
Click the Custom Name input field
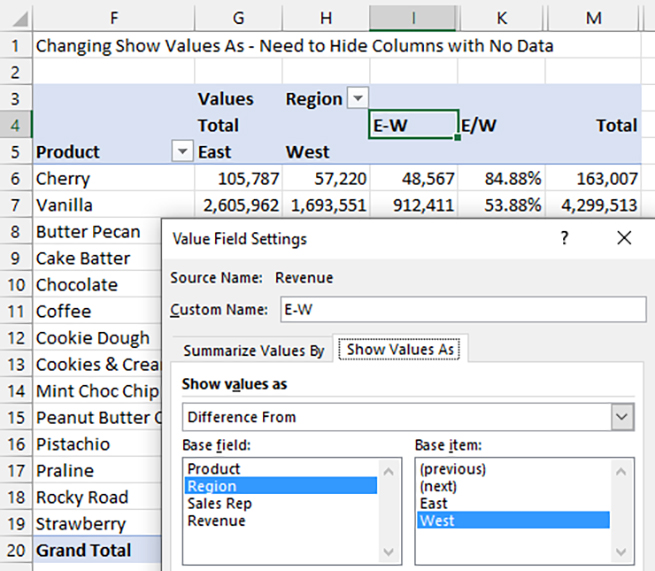pos(463,310)
